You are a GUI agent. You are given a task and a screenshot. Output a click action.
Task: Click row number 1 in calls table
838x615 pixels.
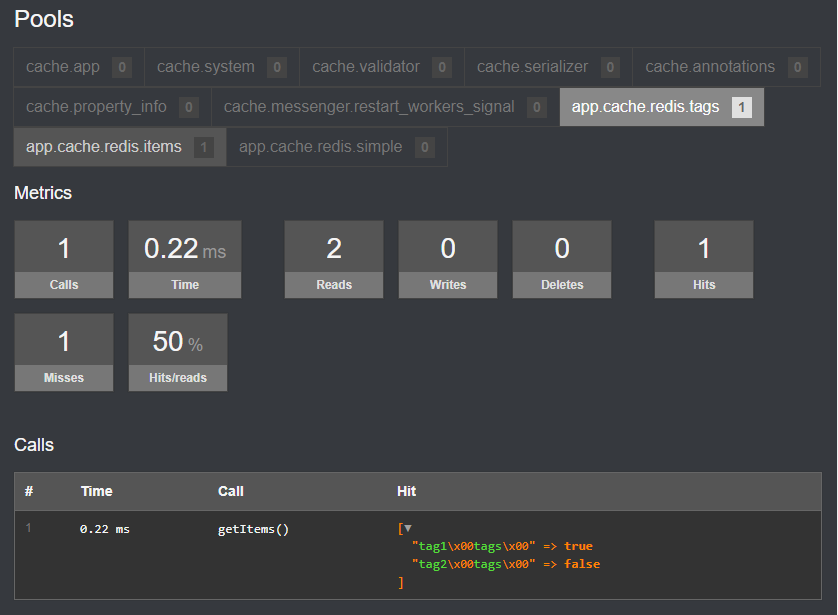point(28,528)
